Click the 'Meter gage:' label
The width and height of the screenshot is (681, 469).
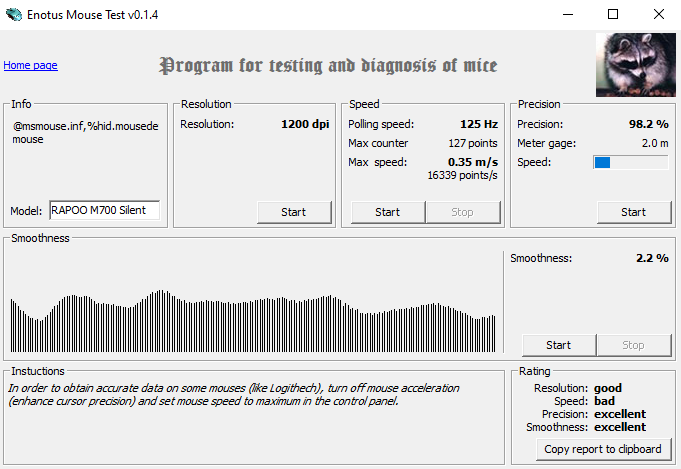click(546, 143)
